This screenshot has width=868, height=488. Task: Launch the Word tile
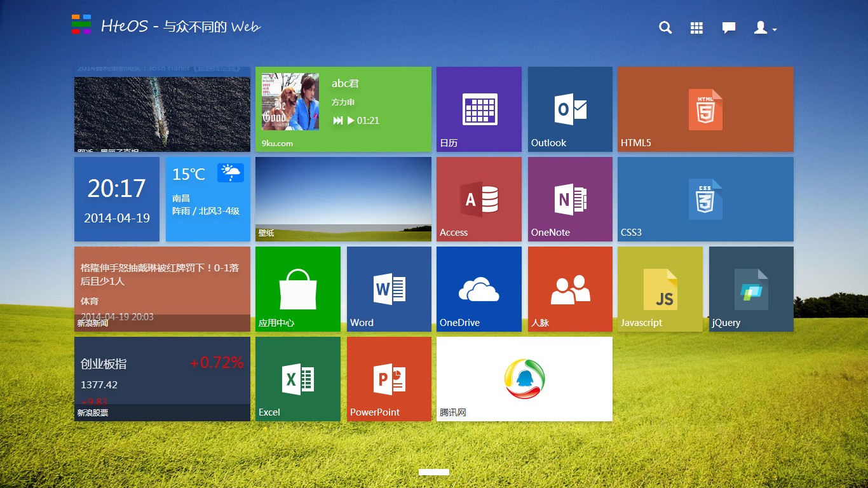389,289
